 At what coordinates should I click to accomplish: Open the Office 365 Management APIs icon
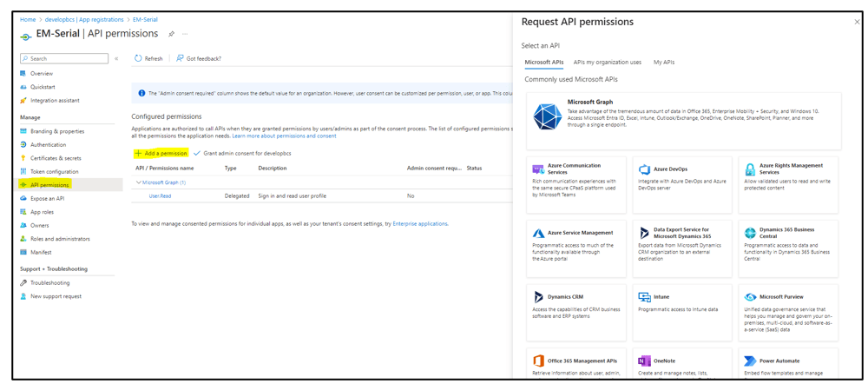[x=538, y=361]
